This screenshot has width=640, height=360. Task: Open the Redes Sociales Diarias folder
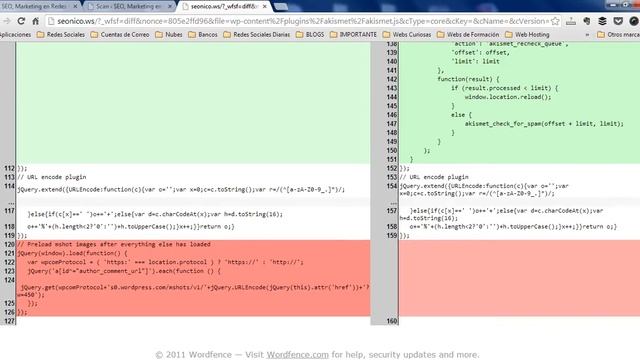point(257,35)
